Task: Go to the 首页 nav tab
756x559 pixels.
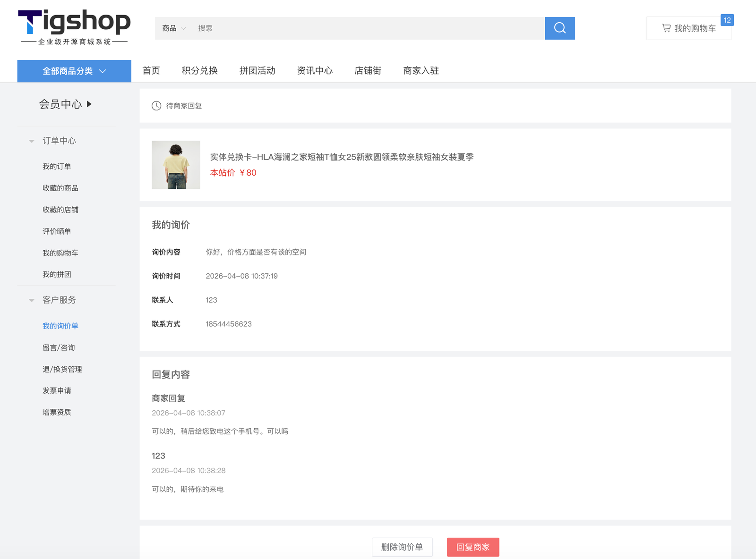Action: click(x=151, y=71)
